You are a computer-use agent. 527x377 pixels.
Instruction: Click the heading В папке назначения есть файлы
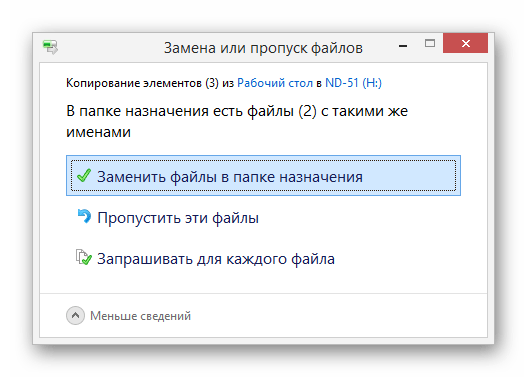[x=237, y=121]
